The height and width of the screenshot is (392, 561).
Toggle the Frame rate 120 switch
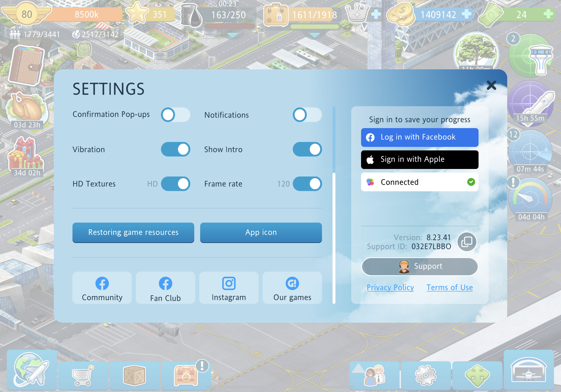click(307, 184)
